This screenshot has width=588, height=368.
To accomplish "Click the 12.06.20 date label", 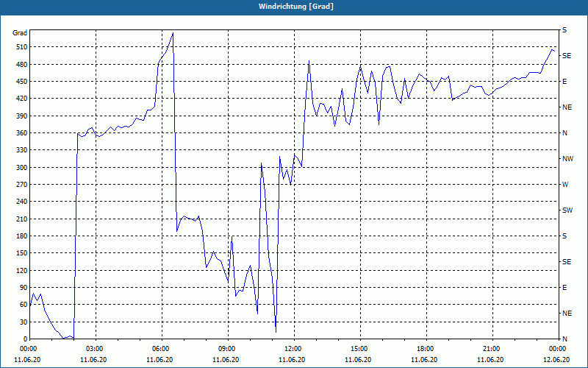I will click(x=556, y=360).
